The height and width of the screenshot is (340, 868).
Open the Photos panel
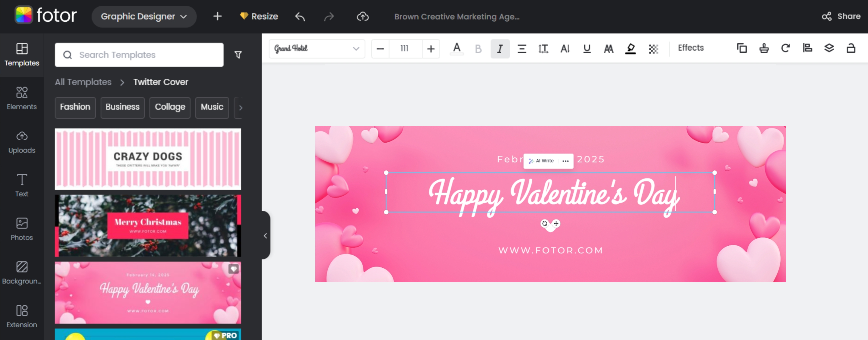(22, 229)
